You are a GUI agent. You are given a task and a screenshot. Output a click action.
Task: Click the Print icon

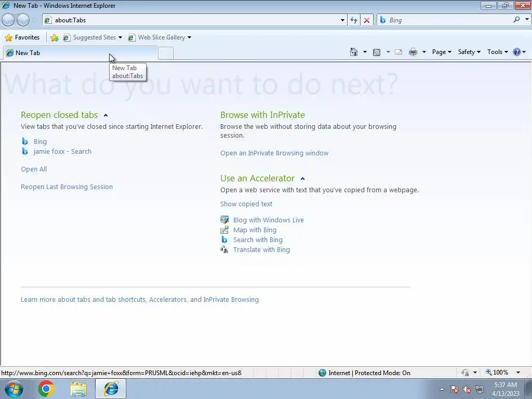413,52
